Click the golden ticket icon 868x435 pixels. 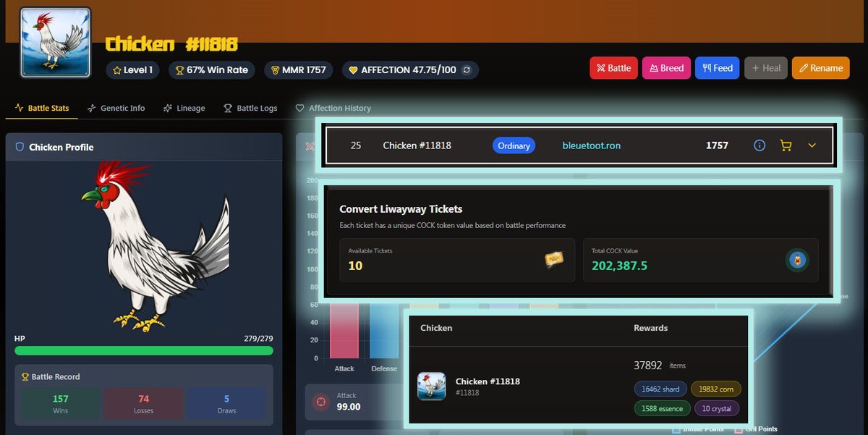(554, 260)
